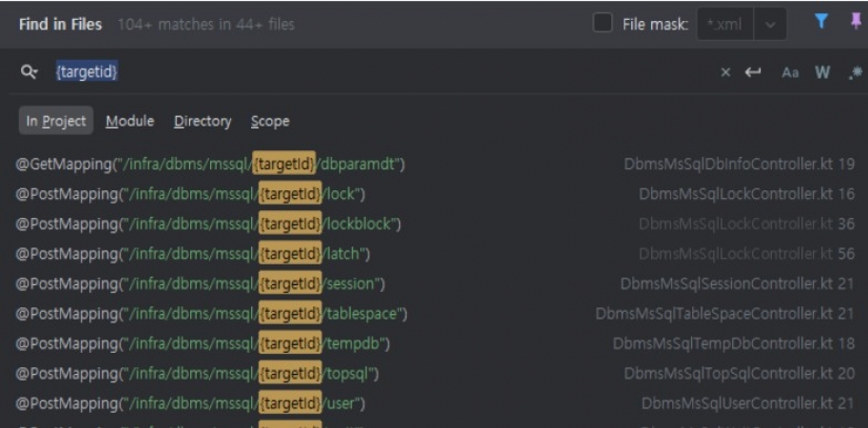Switch to the Scope tab

[x=270, y=121]
